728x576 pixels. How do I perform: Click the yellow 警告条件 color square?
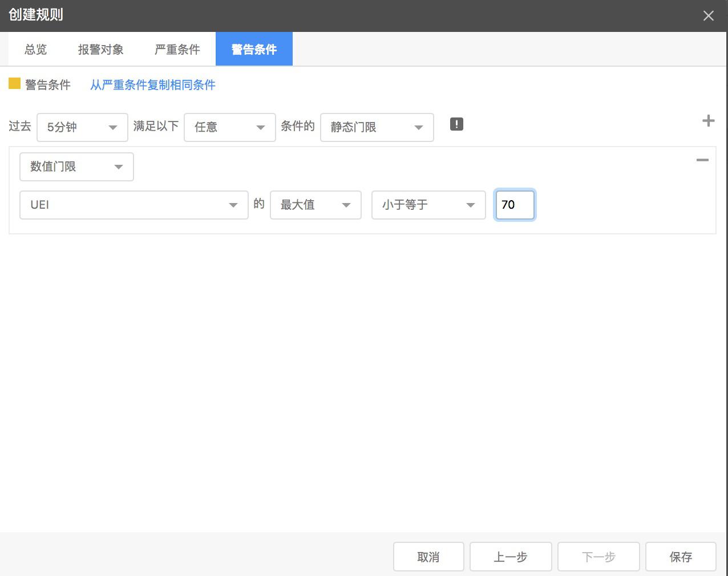[14, 84]
